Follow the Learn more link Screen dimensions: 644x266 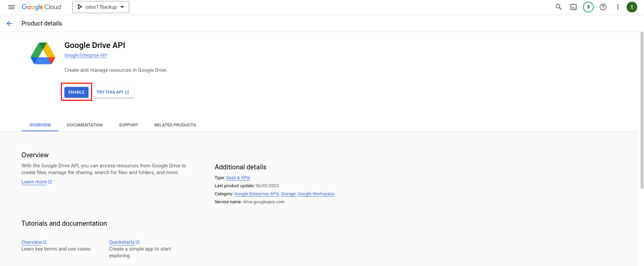pyautogui.click(x=34, y=182)
